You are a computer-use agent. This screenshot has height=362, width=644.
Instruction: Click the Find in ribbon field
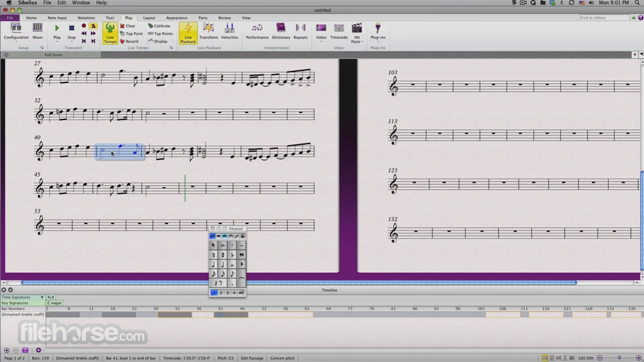click(604, 18)
